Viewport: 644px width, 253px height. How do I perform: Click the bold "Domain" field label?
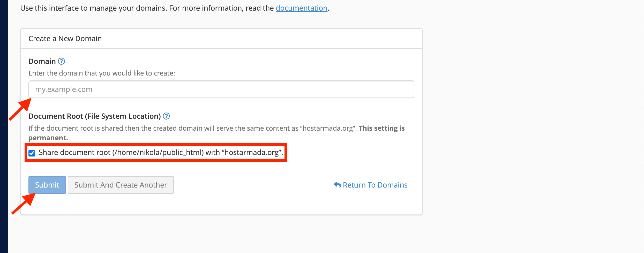pos(42,61)
